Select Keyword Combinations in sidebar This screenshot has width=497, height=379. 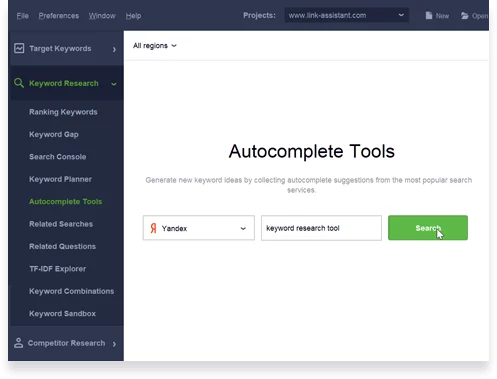click(72, 291)
